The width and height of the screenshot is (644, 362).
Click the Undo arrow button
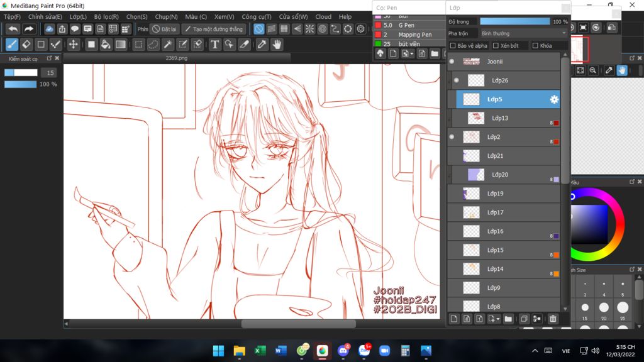tap(13, 29)
